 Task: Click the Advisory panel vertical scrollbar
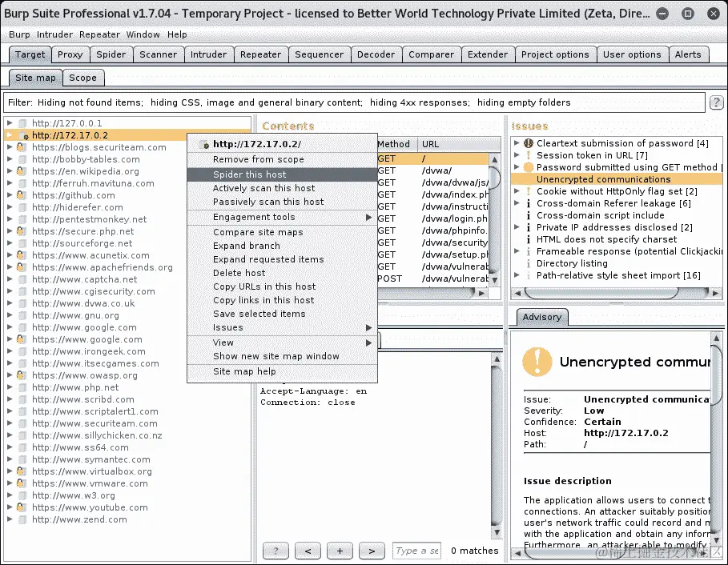(x=717, y=439)
